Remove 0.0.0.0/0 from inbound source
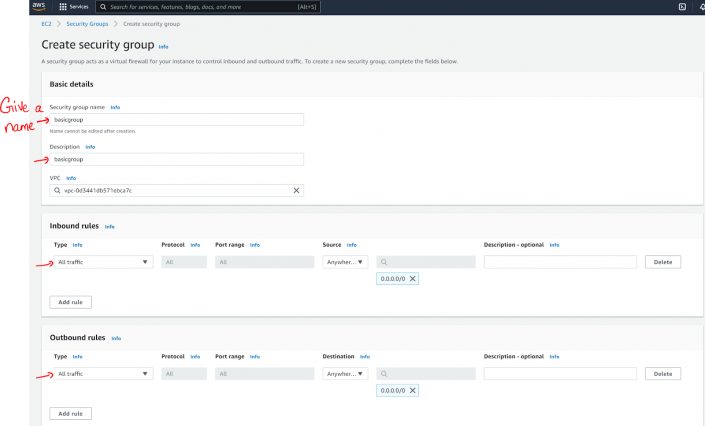This screenshot has height=426, width=705. [413, 279]
